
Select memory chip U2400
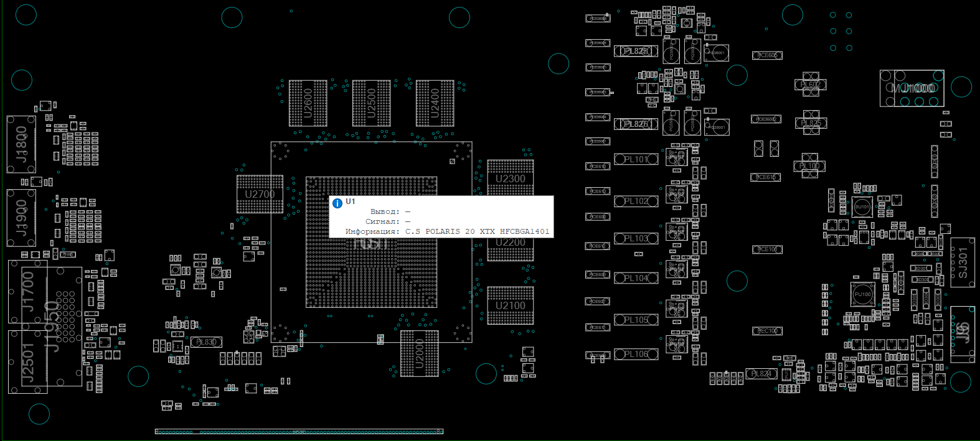[435, 103]
